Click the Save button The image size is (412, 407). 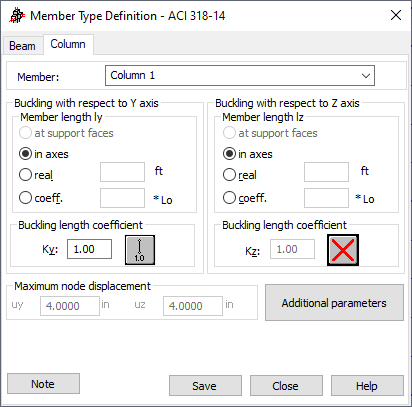pyautogui.click(x=205, y=386)
